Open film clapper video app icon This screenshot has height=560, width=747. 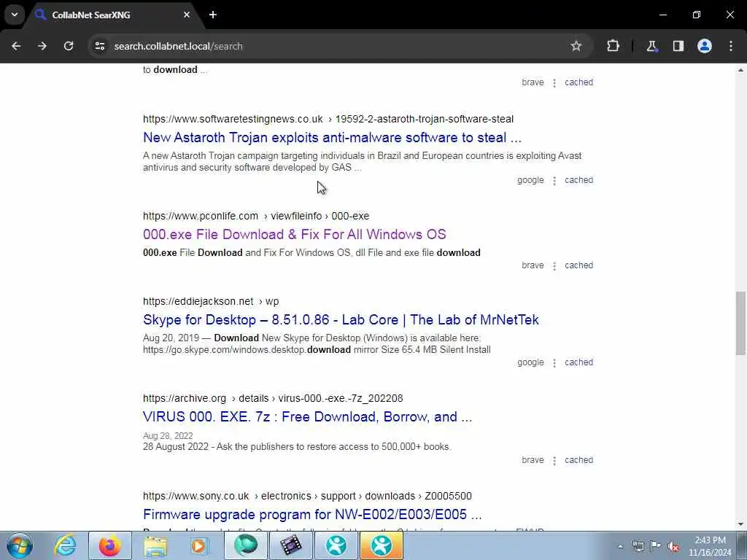[290, 545]
